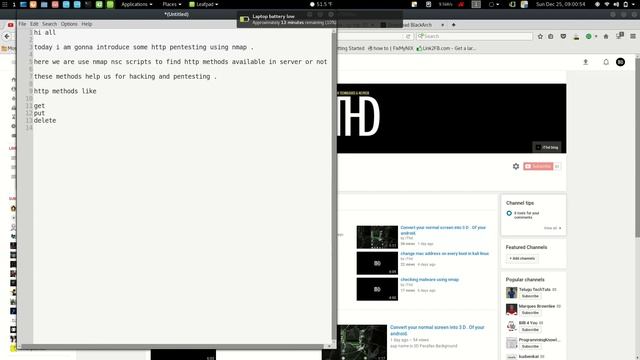Expand the Places menu in top panel
Viewport: 640px width, 360px height.
(x=171, y=4)
